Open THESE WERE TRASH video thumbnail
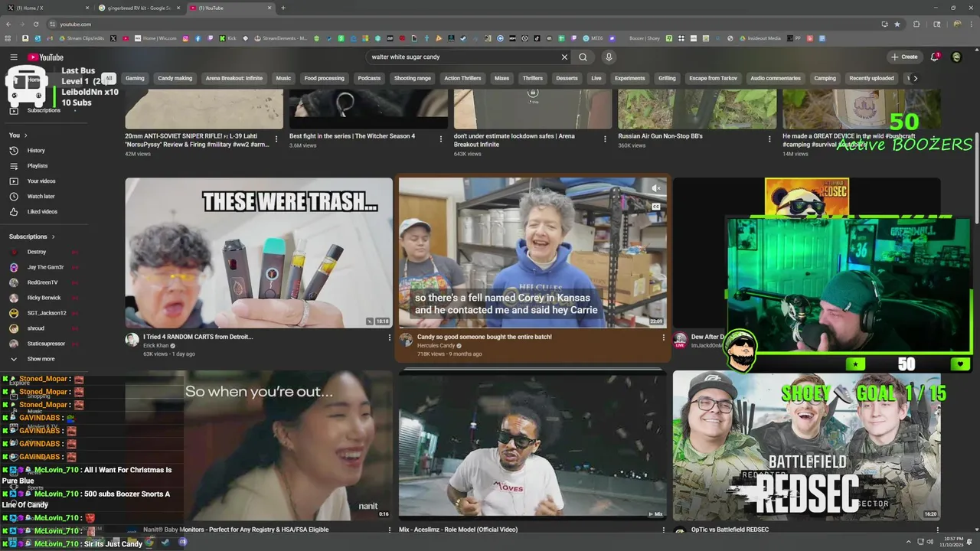This screenshot has width=980, height=551. tap(259, 253)
